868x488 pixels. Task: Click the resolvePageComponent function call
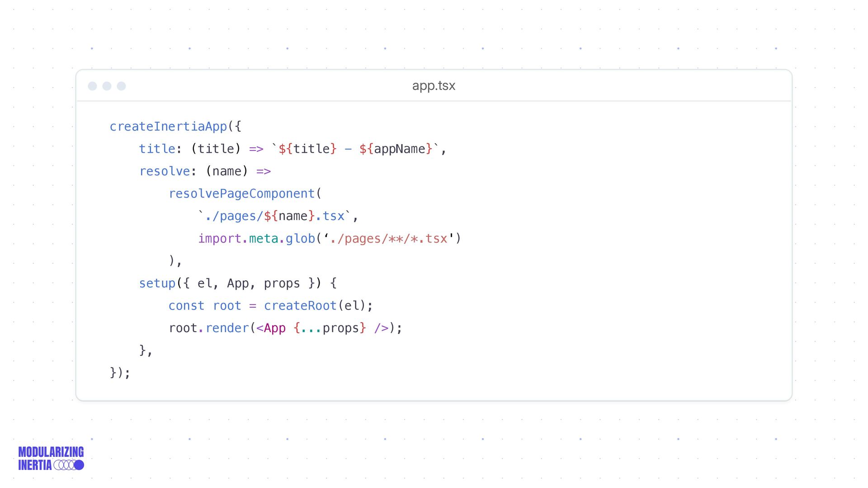pyautogui.click(x=241, y=194)
